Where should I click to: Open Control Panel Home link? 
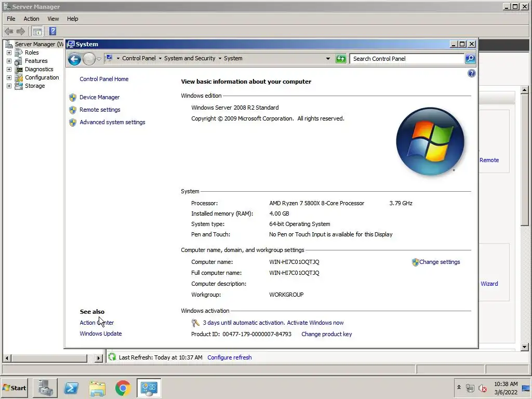[104, 79]
